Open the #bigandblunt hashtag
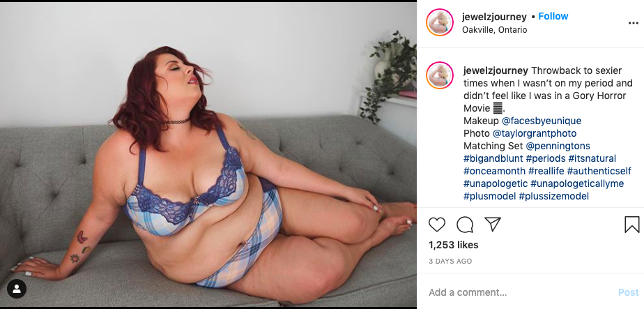Image resolution: width=644 pixels, height=309 pixels. [x=493, y=158]
